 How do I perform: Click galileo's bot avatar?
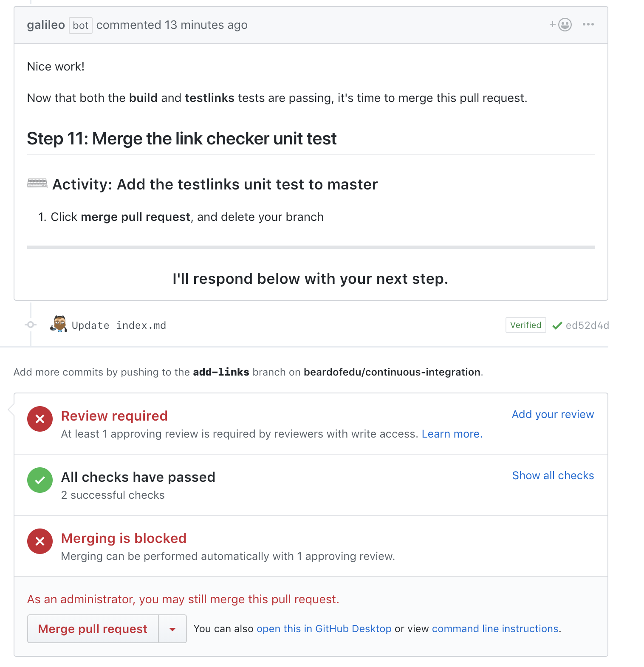coord(46,25)
